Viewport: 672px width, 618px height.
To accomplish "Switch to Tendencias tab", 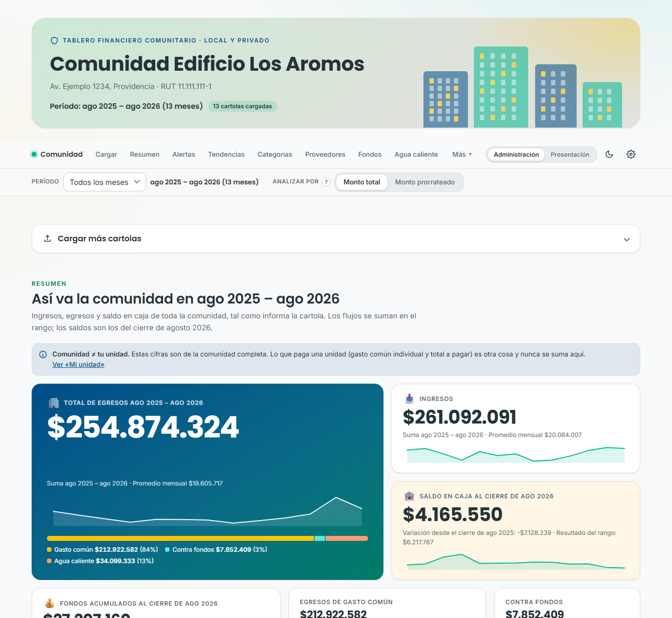I will [x=226, y=154].
